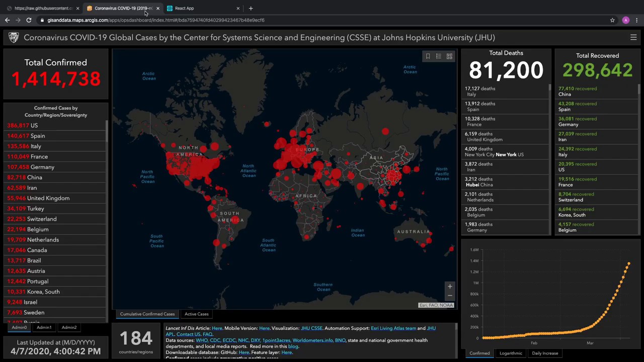
Task: Select the Confirmed chart tab
Action: point(479,353)
